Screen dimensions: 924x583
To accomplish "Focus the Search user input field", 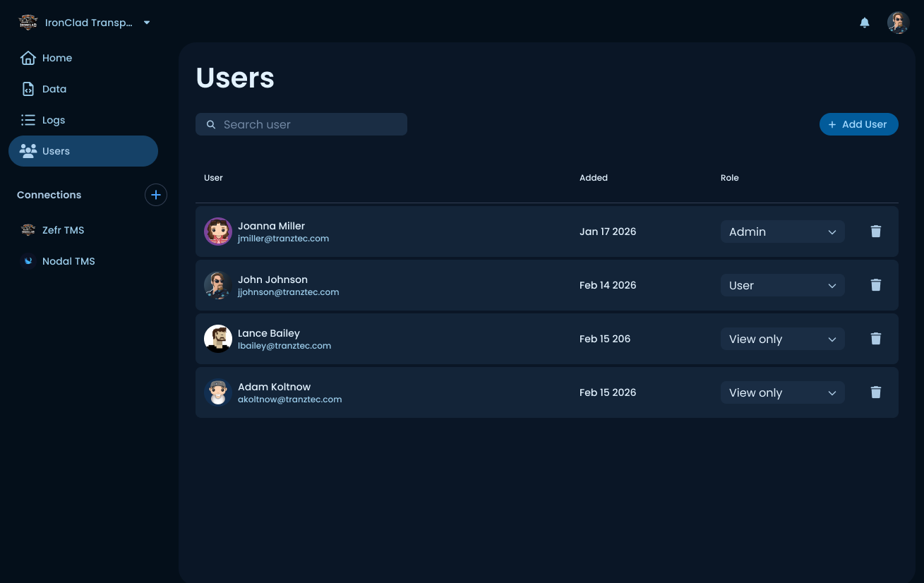I will coord(301,124).
